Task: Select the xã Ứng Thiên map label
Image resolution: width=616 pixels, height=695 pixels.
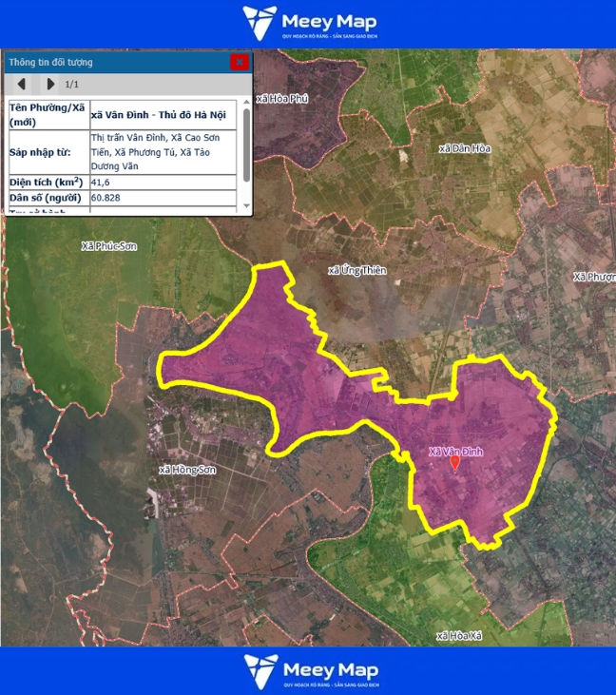Action: (x=356, y=271)
